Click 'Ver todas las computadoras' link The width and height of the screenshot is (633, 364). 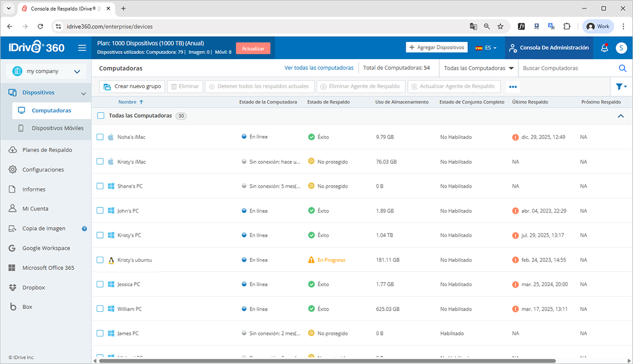tap(319, 68)
